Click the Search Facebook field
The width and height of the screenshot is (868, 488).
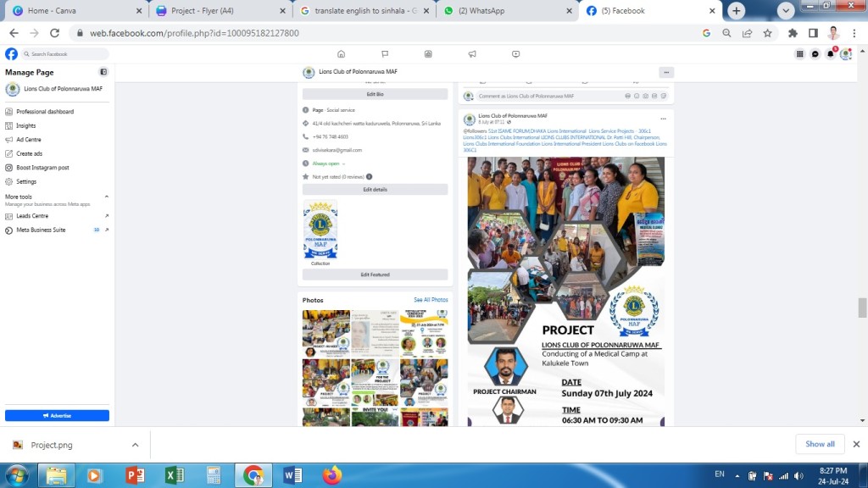(64, 53)
